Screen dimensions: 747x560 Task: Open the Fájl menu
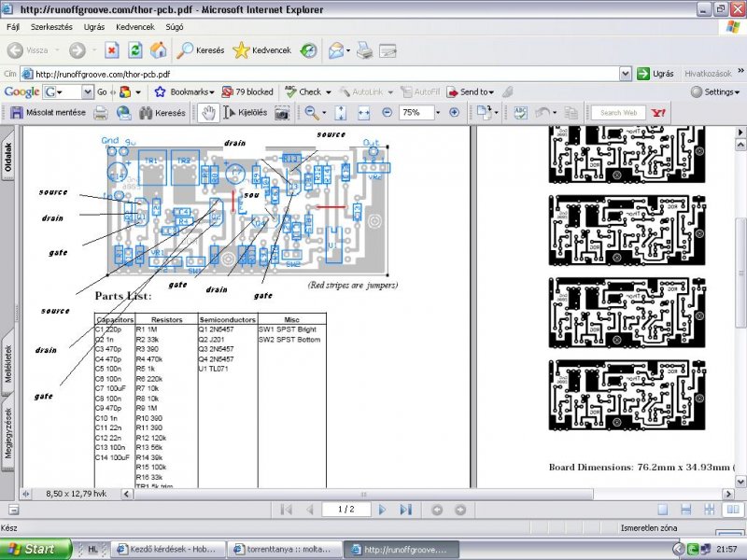click(x=13, y=27)
